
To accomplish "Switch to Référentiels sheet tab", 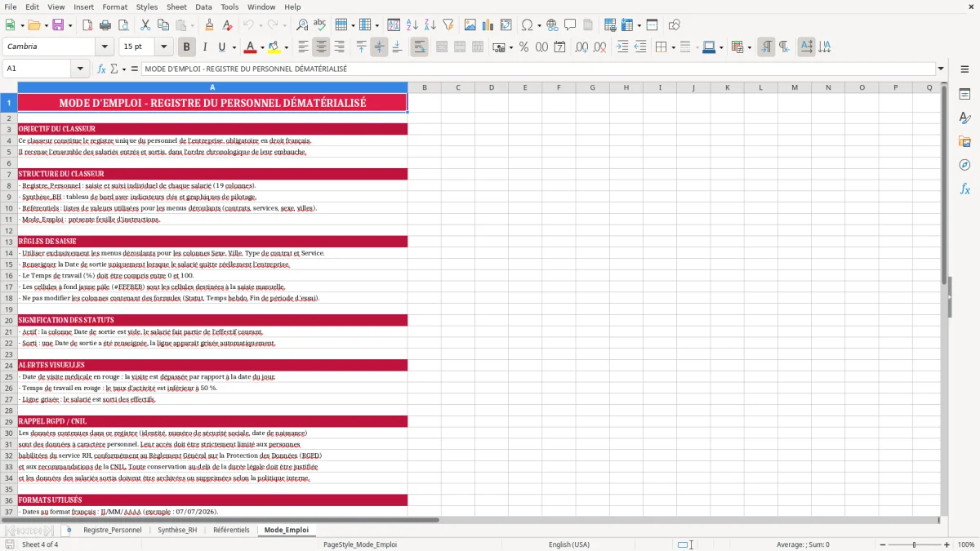I will tap(231, 530).
